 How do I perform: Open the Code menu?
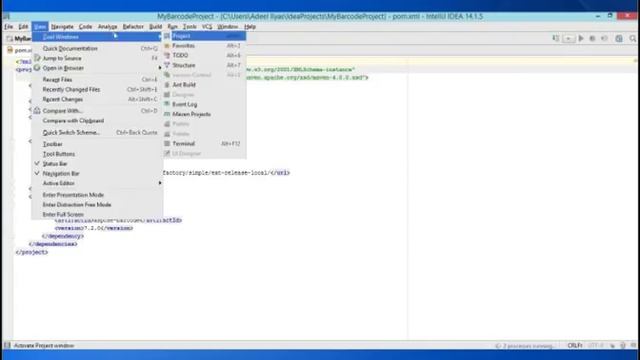pos(85,27)
